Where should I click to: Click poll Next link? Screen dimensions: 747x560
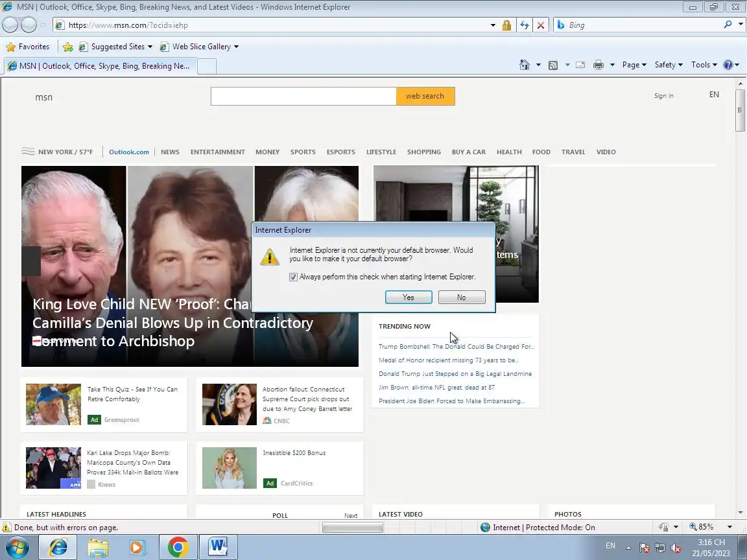[351, 516]
